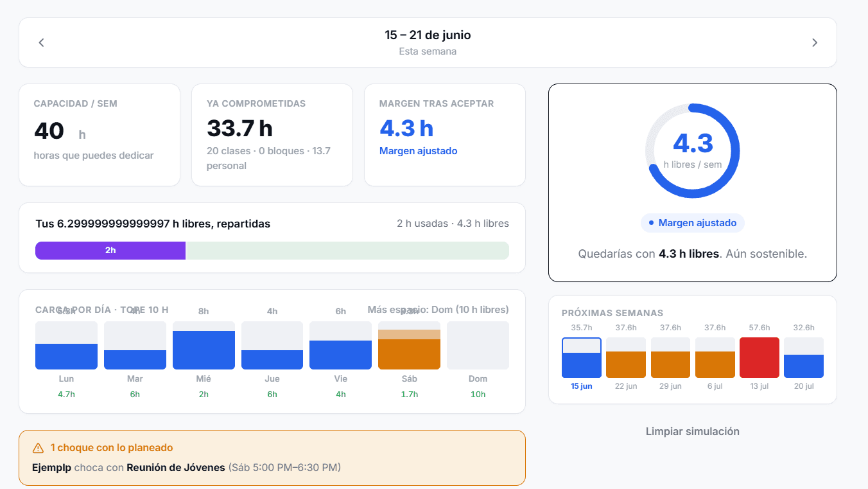Viewport: 868px width, 489px height.
Task: Select the 15 jun week bar
Action: point(582,357)
